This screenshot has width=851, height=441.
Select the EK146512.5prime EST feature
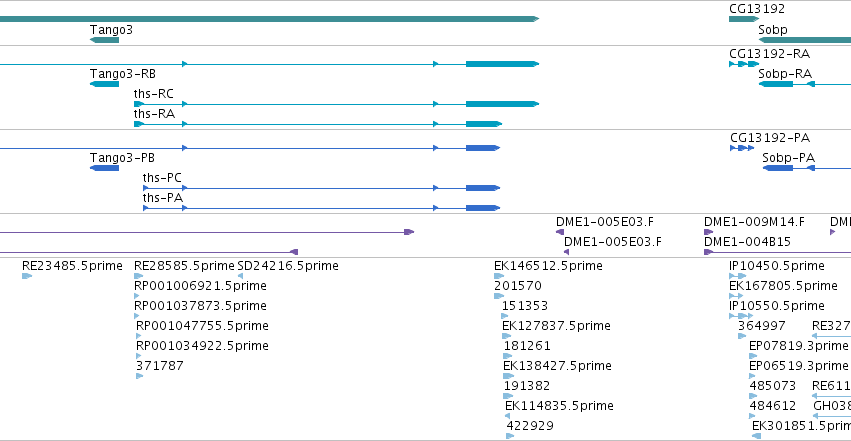(499, 276)
